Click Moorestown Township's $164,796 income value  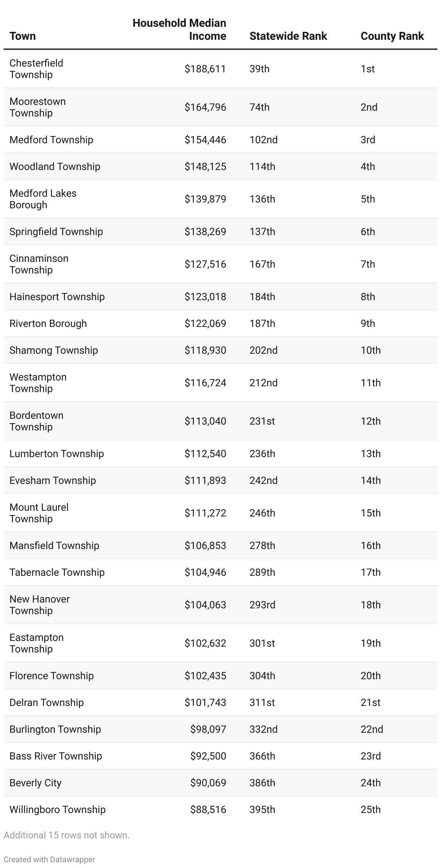[x=205, y=107]
